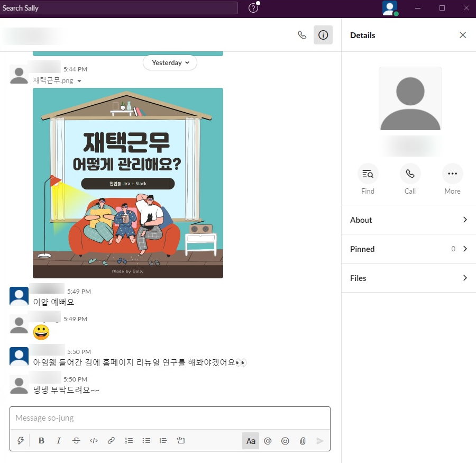Click the message text 이얍 예뻐요
This screenshot has height=463, width=476.
pos(54,302)
